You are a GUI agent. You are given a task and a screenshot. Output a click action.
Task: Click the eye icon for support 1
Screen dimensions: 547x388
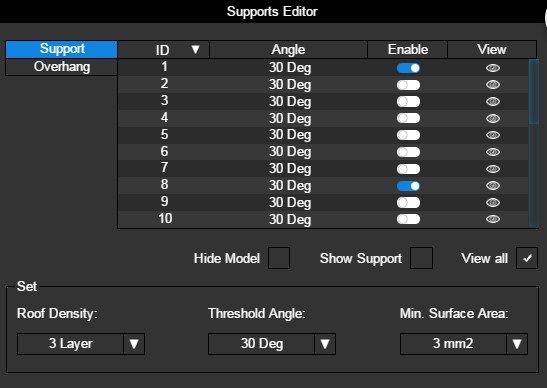(x=493, y=68)
